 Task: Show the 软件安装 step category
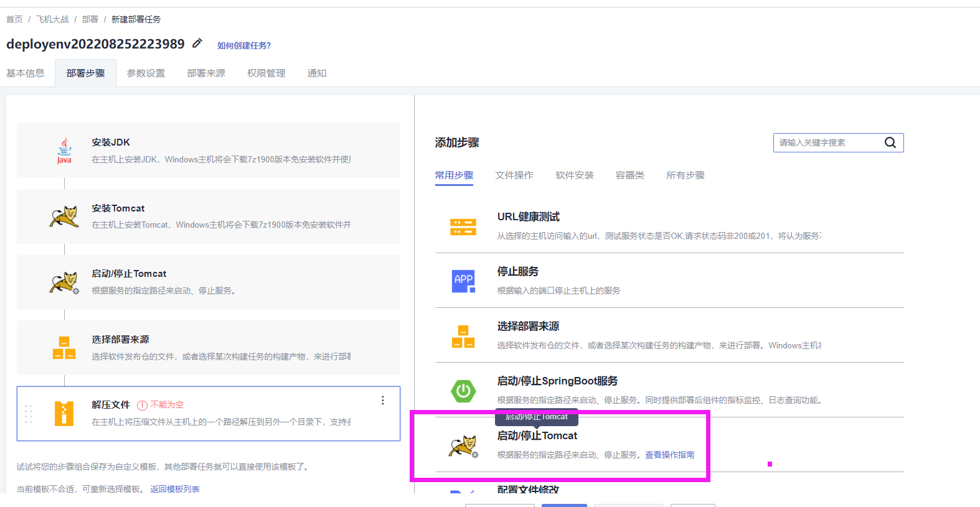point(575,175)
